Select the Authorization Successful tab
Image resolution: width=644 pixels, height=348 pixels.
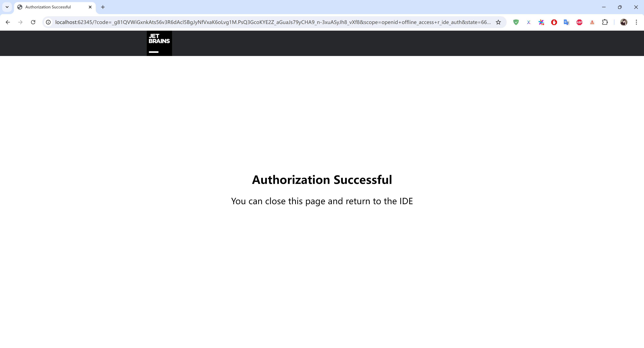pyautogui.click(x=48, y=7)
